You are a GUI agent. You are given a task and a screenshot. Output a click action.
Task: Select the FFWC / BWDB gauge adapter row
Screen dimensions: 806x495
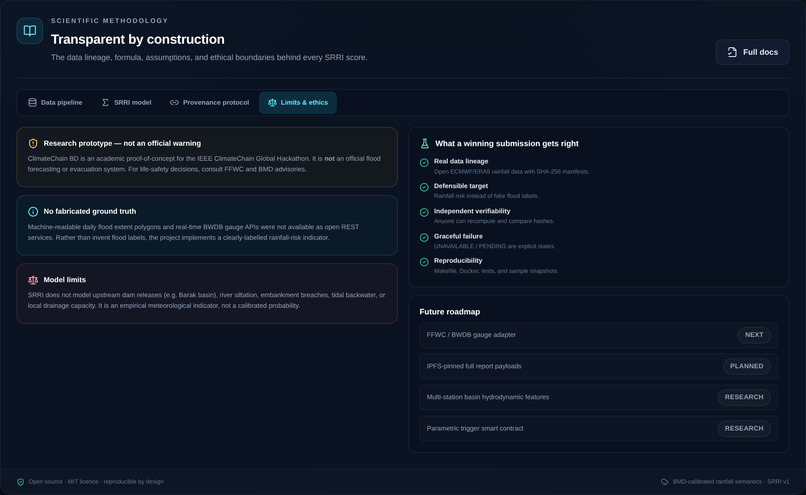(598, 335)
